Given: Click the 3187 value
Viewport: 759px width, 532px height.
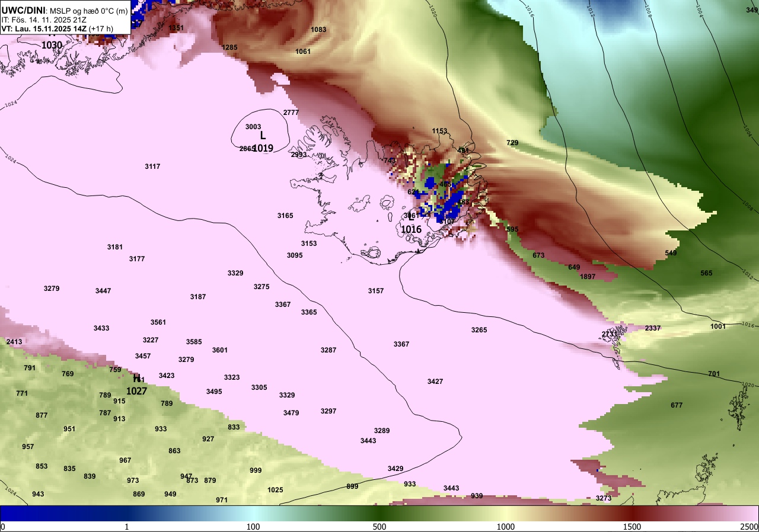Looking at the screenshot, I should (198, 297).
